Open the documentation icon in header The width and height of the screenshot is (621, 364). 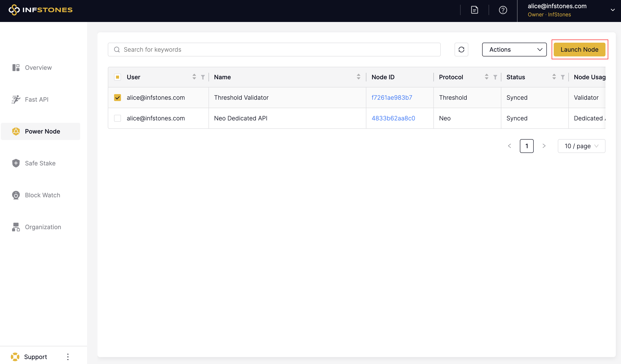[474, 10]
